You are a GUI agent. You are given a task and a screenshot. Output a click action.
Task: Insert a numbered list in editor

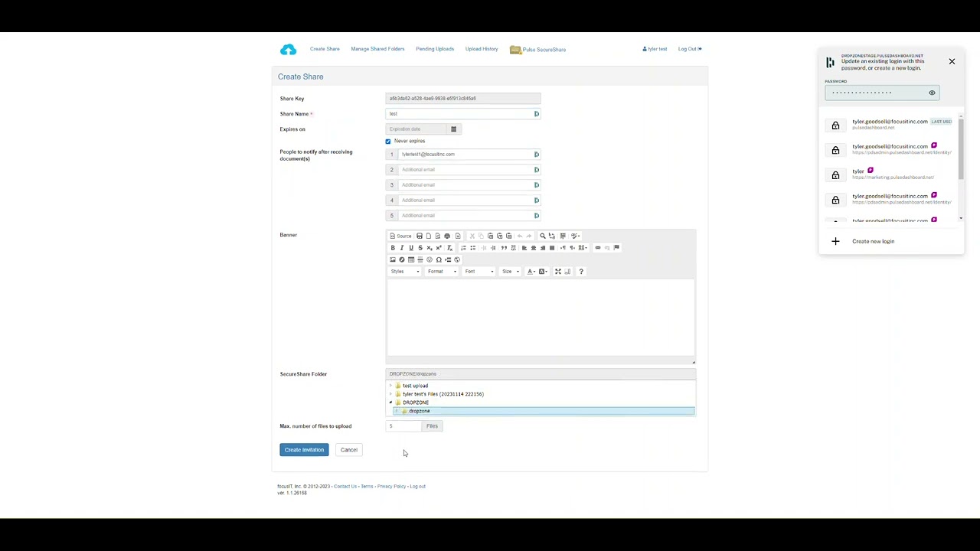click(463, 248)
